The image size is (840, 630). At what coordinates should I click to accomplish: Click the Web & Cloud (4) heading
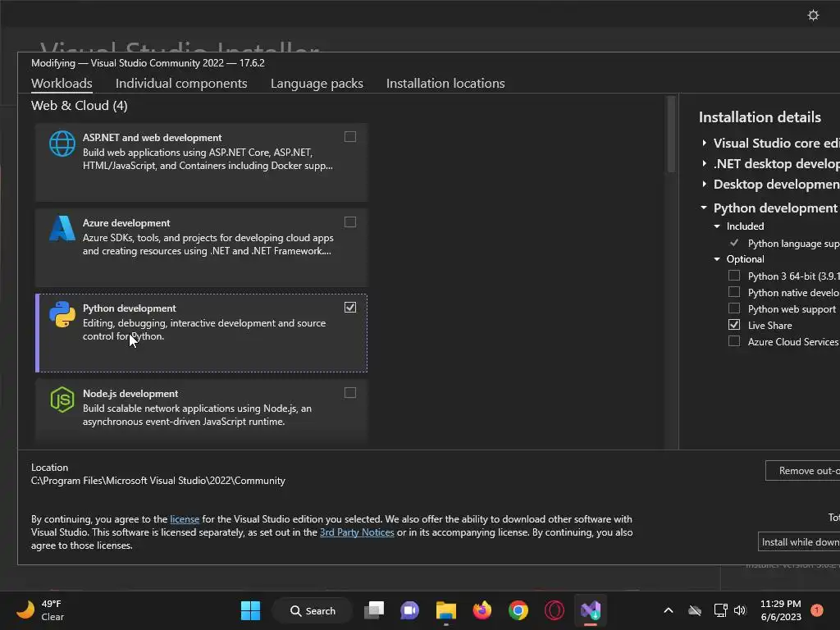point(80,106)
